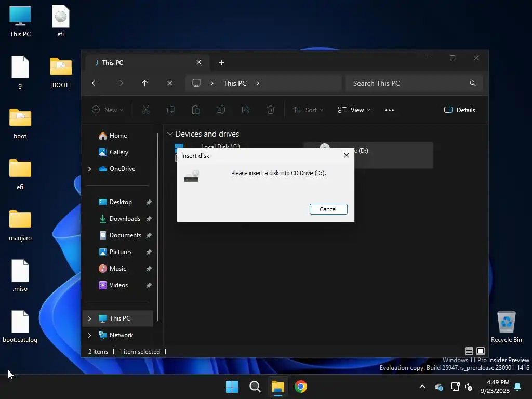Expand the OneDrive tree node
This screenshot has height=399, width=532.
point(89,169)
